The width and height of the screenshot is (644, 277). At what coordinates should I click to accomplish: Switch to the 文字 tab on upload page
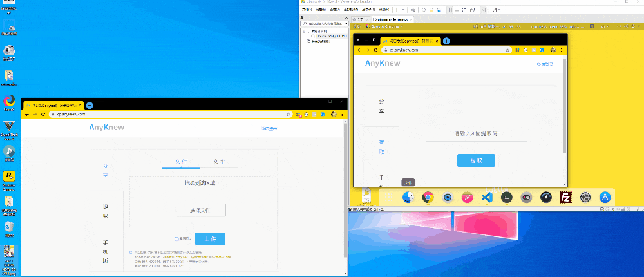[x=219, y=162]
